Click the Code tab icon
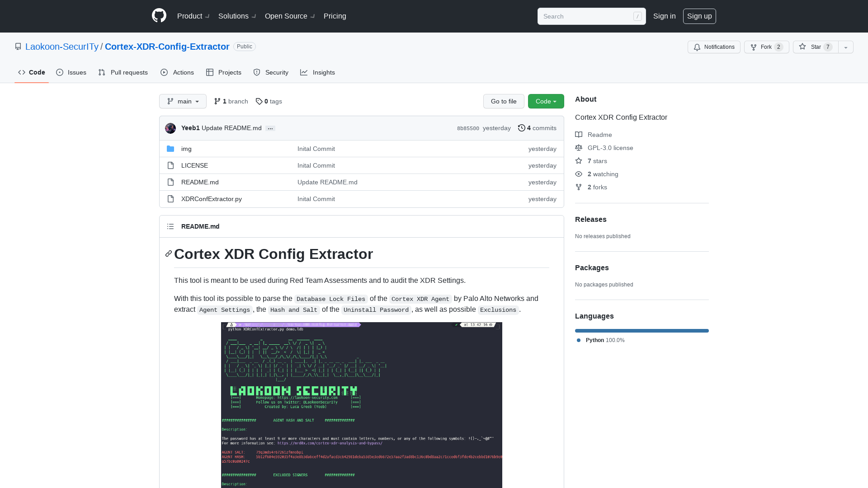Screen dimensions: 868x488 (x=21, y=72)
